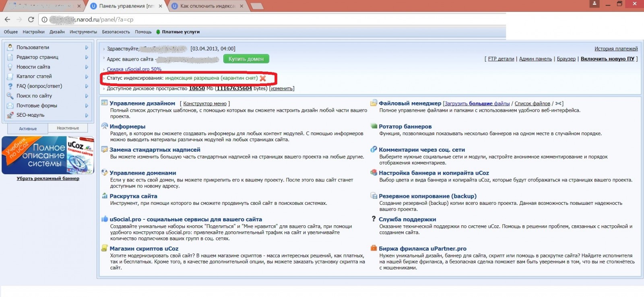This screenshot has height=297, width=644.
Task: Open the Загрузить большие файлы link
Action: (477, 103)
